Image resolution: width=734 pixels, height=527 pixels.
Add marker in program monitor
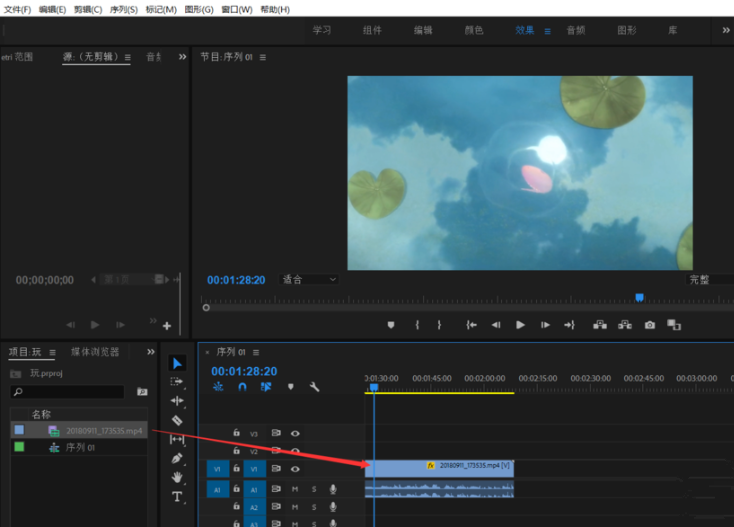coord(391,325)
